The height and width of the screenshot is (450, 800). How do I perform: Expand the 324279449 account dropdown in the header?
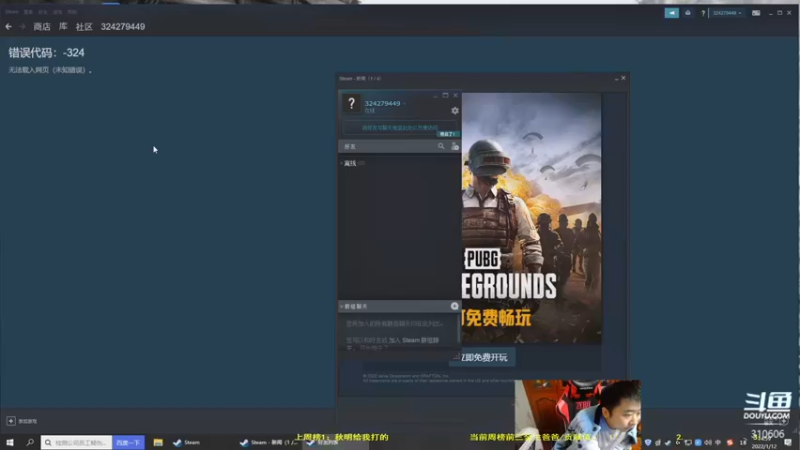click(727, 13)
